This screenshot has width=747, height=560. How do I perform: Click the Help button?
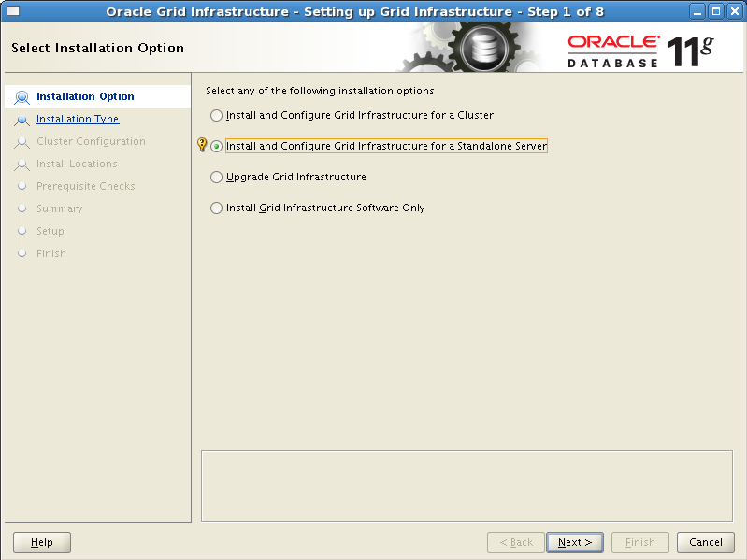click(42, 542)
